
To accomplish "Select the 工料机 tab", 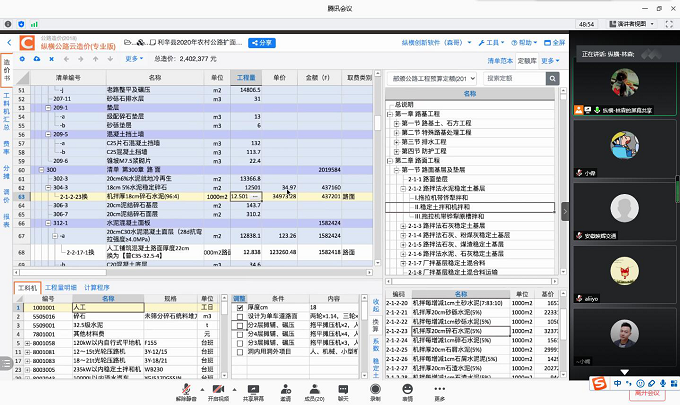I will 27,287.
